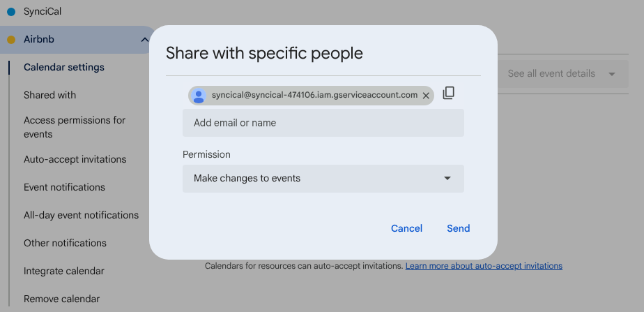Click the SynciCal blue calendar color dot
The width and height of the screenshot is (644, 312).
click(11, 11)
